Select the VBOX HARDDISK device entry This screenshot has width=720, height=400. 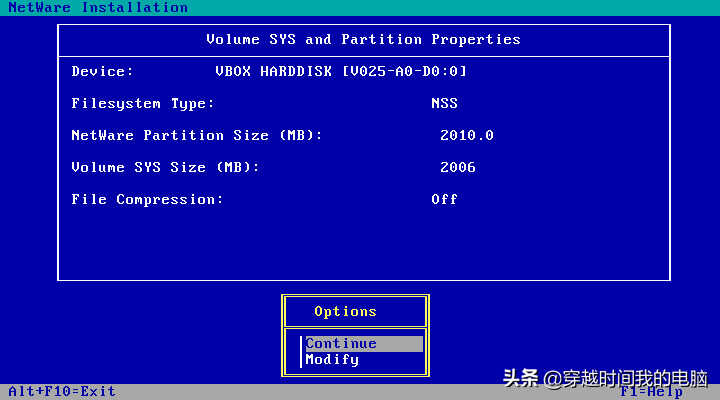pos(341,71)
